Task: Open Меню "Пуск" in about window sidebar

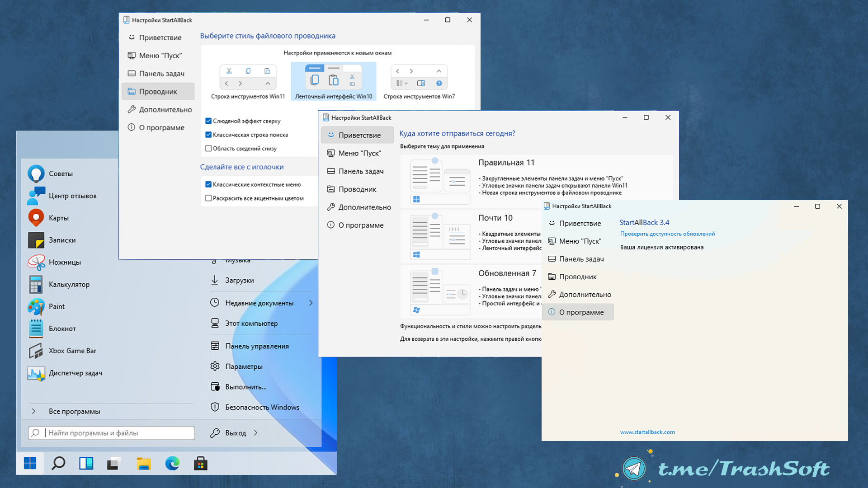Action: (578, 241)
